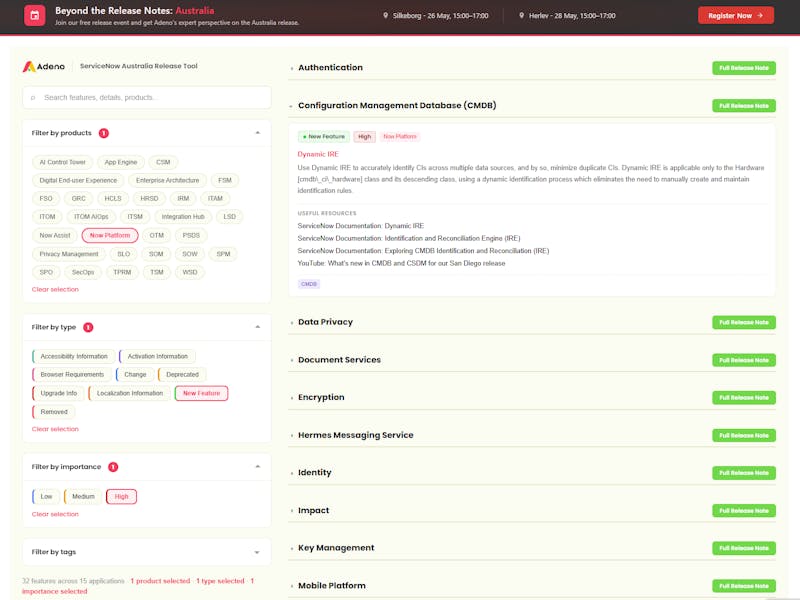
Task: Toggle the Now Platform product filter
Action: point(110,234)
